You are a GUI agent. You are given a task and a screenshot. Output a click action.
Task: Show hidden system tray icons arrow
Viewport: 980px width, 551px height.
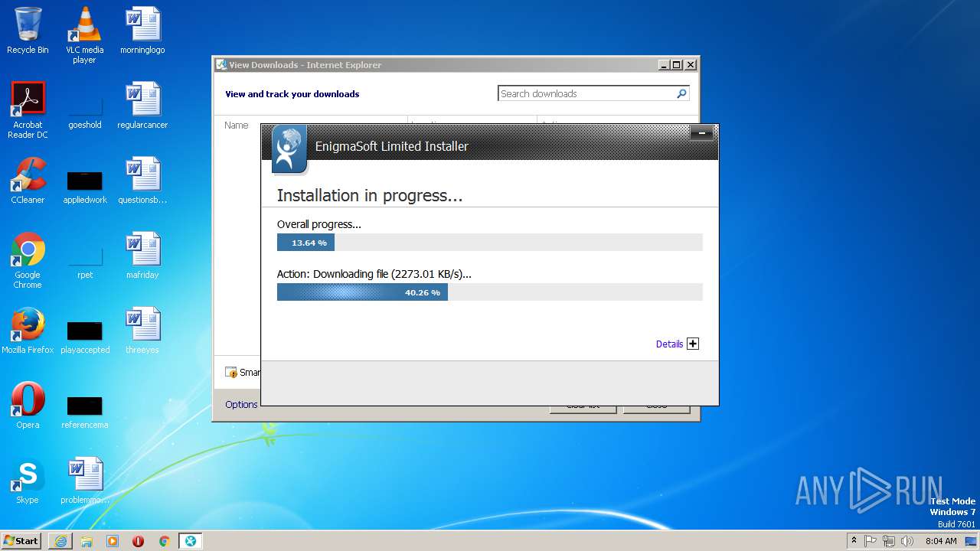[x=854, y=540]
